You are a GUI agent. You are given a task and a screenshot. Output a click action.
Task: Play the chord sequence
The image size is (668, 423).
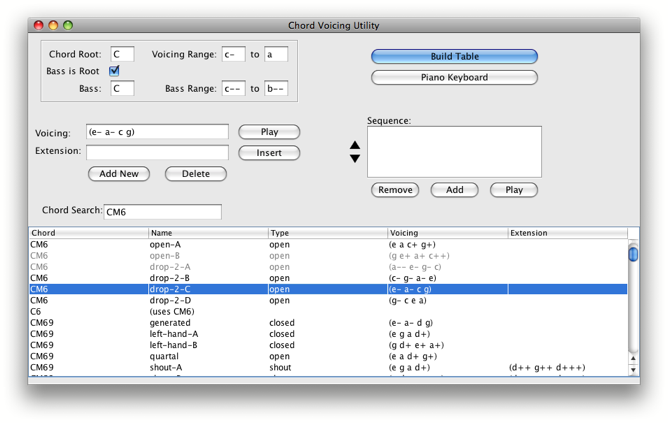[x=513, y=190]
